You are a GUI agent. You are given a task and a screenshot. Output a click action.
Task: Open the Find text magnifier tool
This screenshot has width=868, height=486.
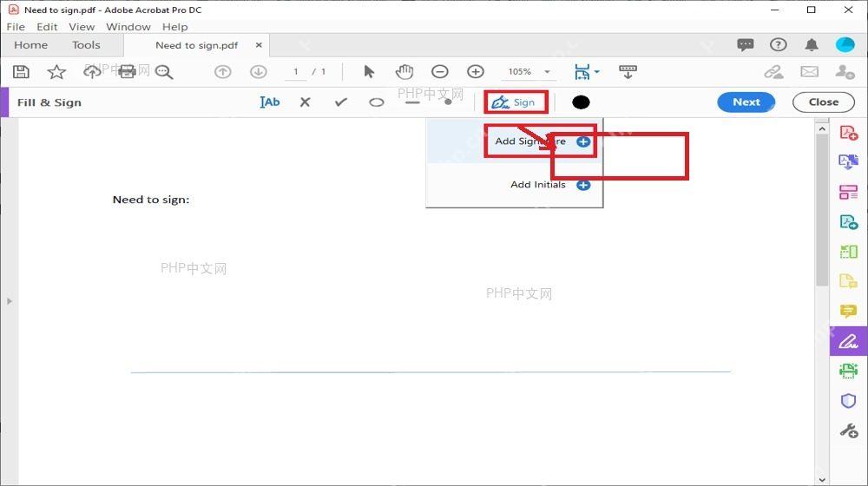(x=164, y=71)
